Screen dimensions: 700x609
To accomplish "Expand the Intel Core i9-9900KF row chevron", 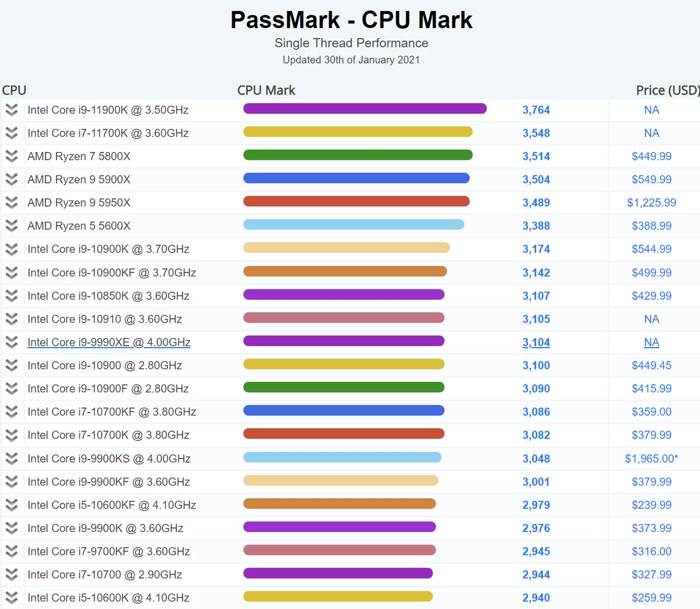I will pyautogui.click(x=12, y=482).
